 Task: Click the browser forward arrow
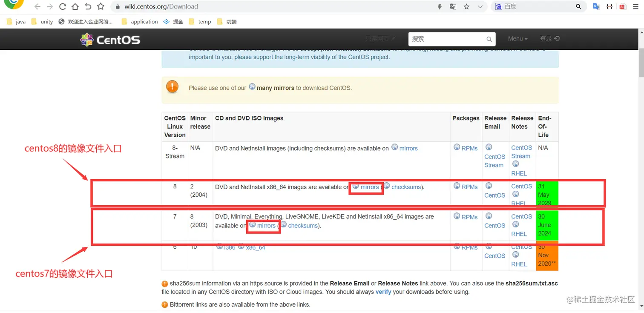[50, 7]
